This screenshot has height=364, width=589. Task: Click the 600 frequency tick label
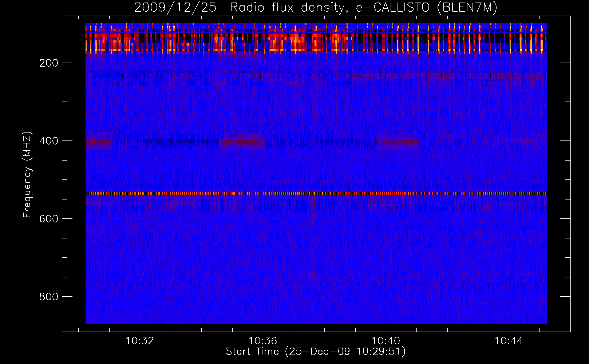click(49, 219)
